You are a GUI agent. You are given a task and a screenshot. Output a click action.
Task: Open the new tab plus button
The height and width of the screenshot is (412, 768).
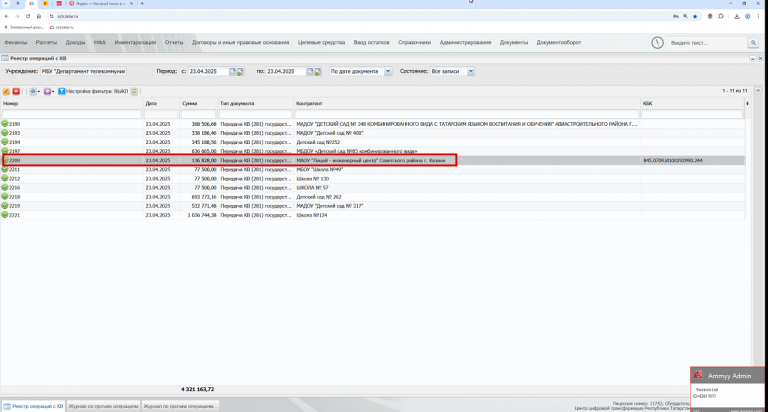coord(142,3)
